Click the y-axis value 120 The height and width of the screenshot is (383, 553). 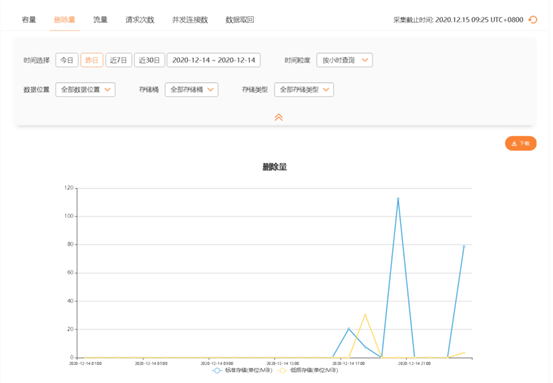click(x=69, y=188)
